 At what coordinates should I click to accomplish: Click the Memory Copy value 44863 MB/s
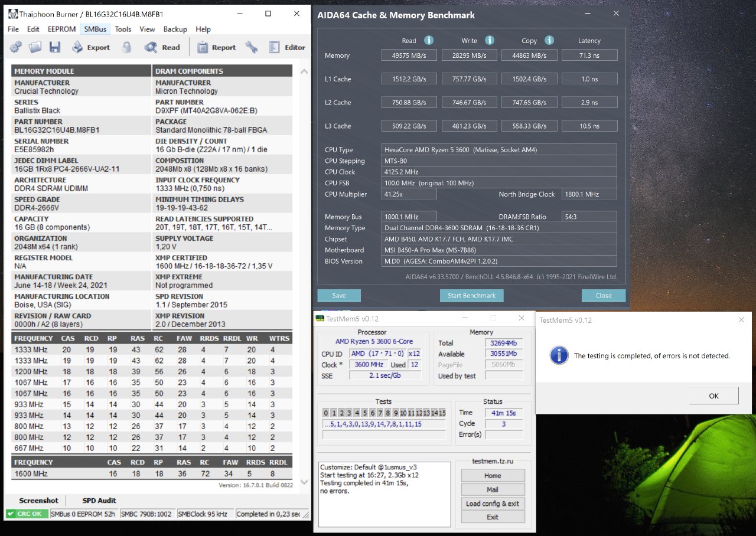point(529,55)
